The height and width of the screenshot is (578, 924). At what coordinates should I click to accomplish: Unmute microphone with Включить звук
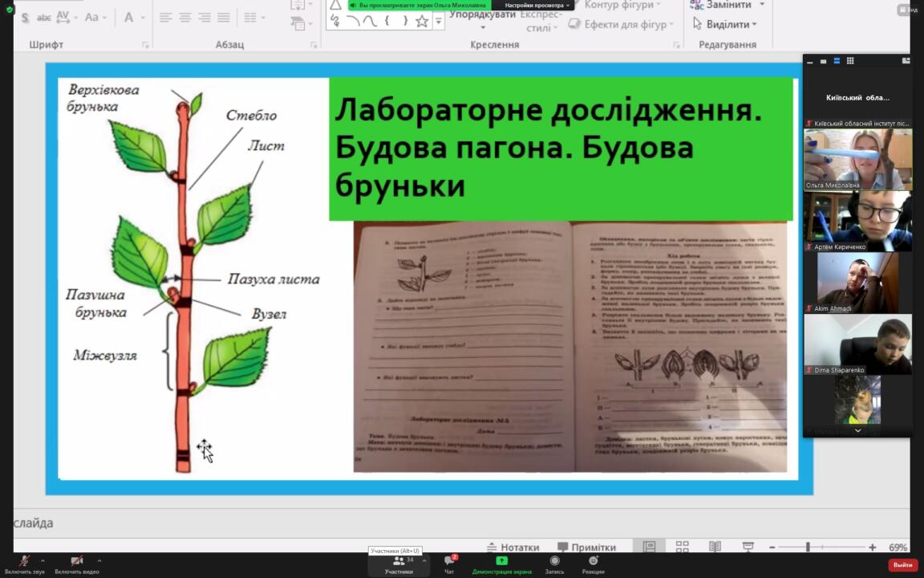click(x=24, y=565)
